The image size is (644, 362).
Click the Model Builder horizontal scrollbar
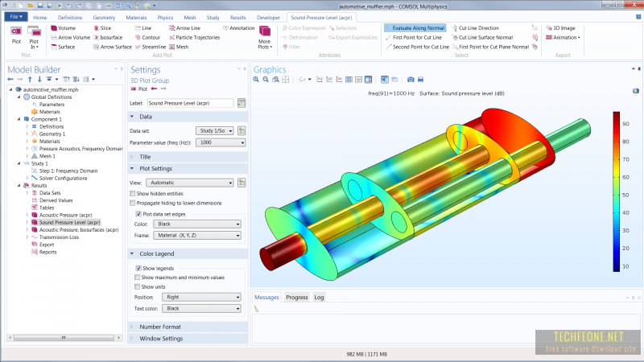click(x=64, y=338)
